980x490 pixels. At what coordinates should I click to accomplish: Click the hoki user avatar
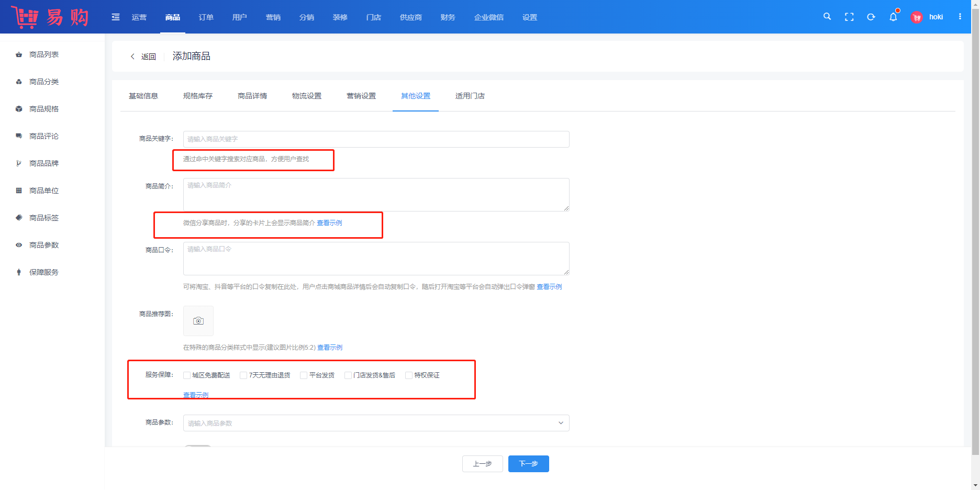coord(917,17)
